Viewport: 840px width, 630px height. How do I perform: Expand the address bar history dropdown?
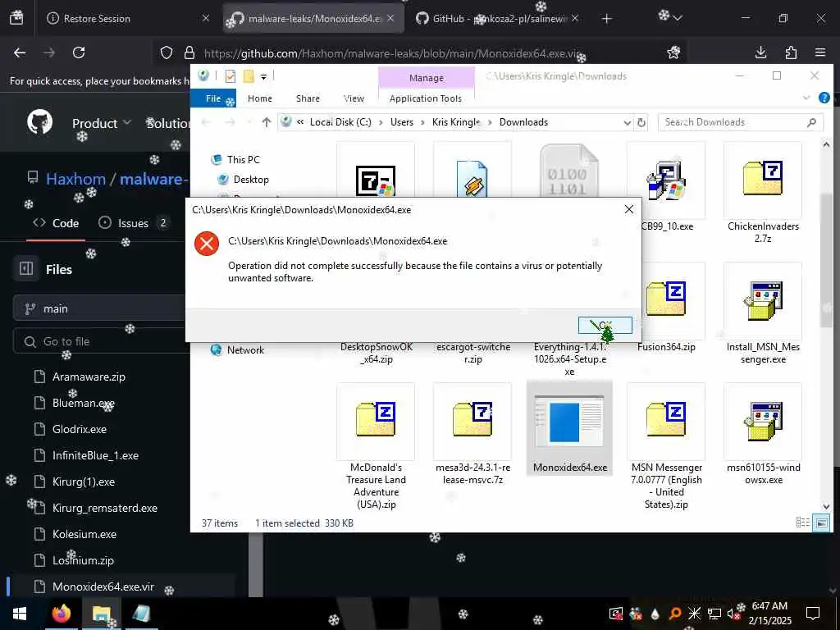coord(628,123)
